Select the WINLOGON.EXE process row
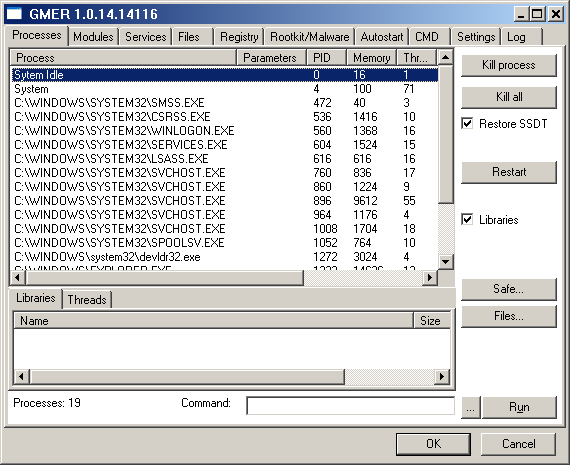Image resolution: width=570 pixels, height=465 pixels. click(x=224, y=131)
